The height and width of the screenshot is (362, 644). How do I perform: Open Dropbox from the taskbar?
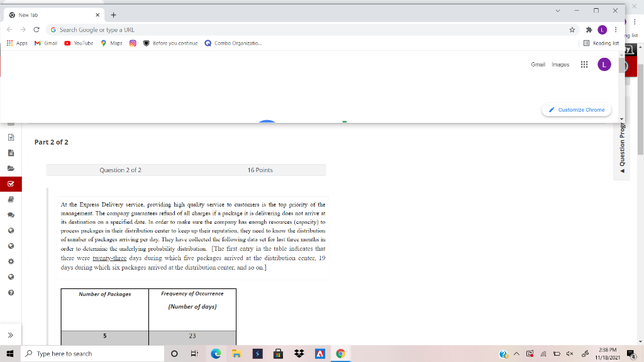[298, 353]
